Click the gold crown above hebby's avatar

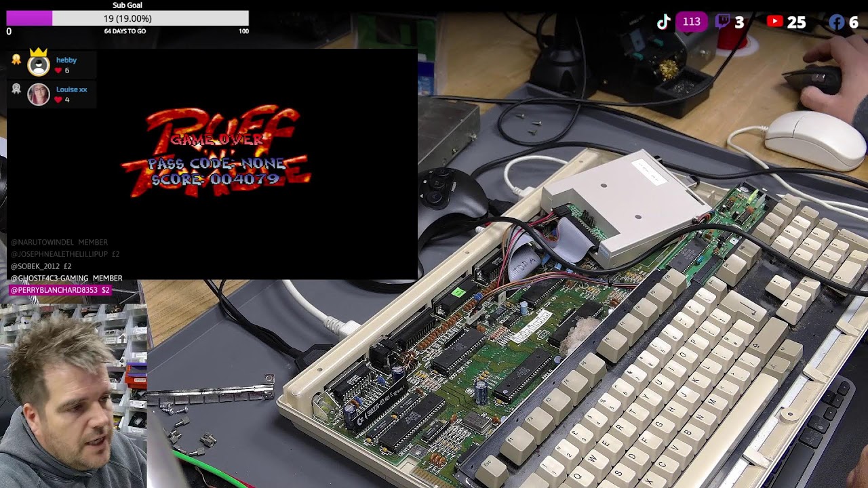click(39, 52)
